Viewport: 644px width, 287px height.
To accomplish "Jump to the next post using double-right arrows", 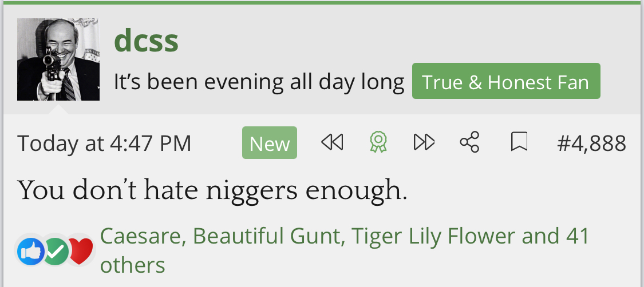I will [x=424, y=142].
